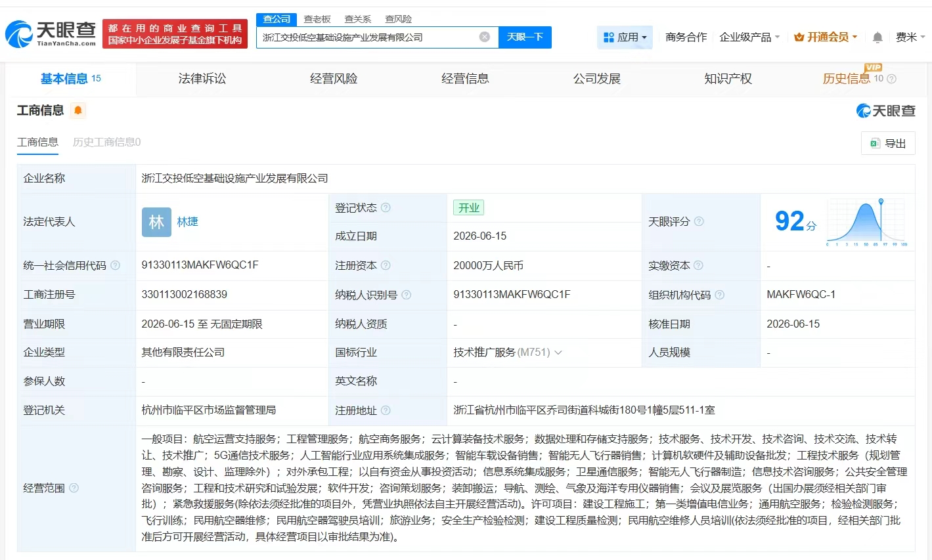Click the red banner 都在用的商业查询工具
This screenshot has width=932, height=560.
point(175,33)
